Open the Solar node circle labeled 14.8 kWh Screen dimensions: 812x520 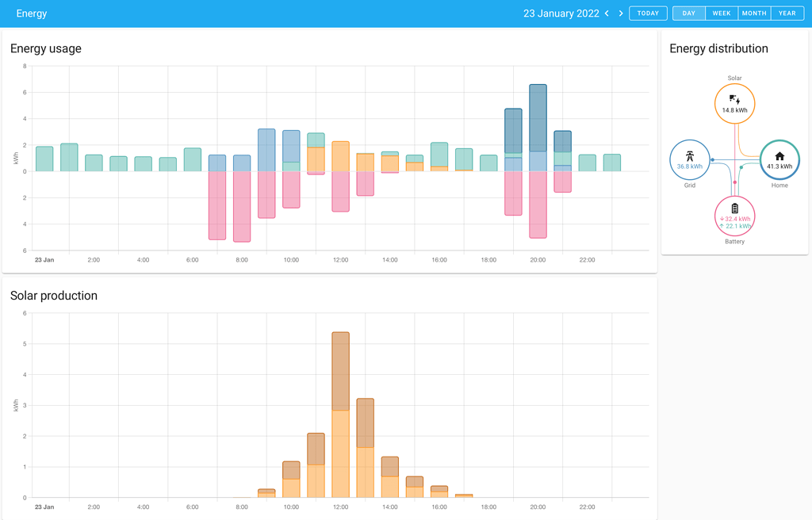734,103
